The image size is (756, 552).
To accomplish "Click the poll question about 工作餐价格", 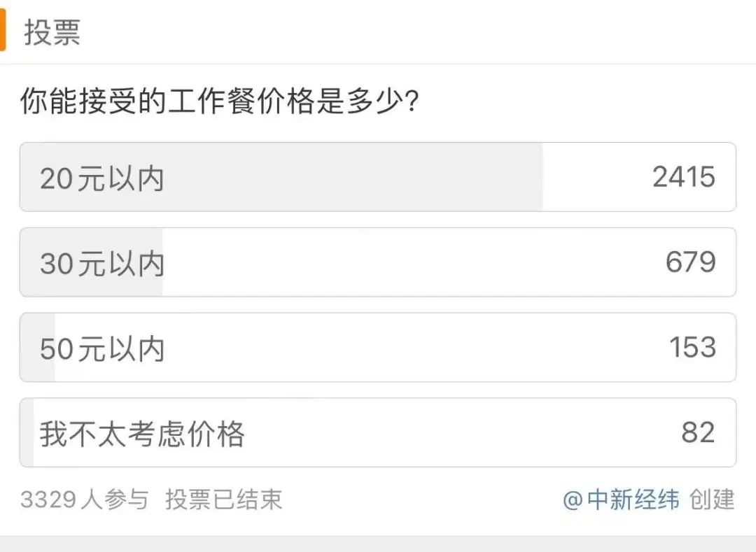I will 219,102.
